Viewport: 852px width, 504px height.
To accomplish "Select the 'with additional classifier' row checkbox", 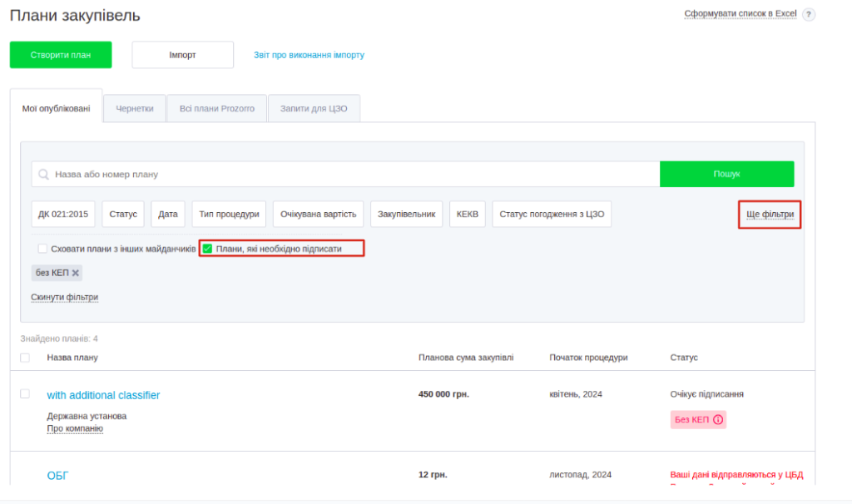I will (x=25, y=394).
